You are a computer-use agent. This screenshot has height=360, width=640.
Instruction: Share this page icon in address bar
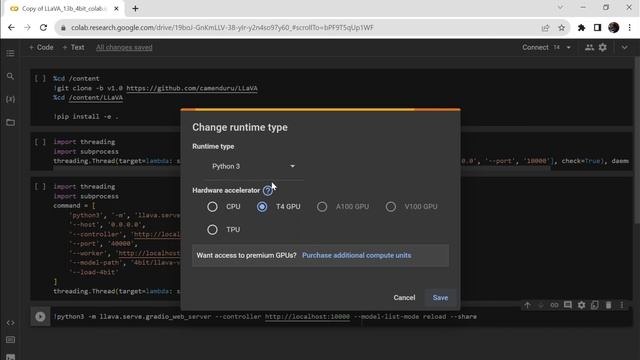click(x=545, y=27)
